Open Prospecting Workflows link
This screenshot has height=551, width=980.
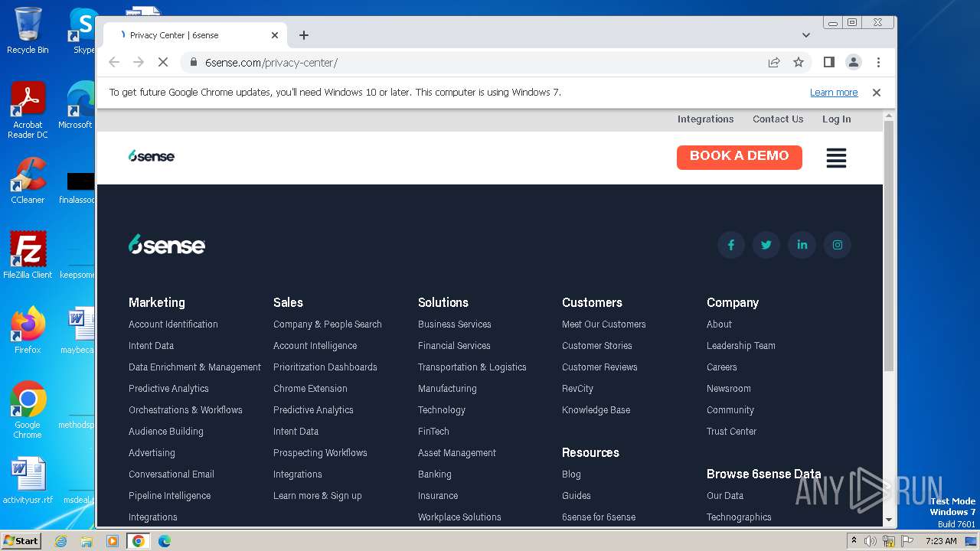point(320,453)
